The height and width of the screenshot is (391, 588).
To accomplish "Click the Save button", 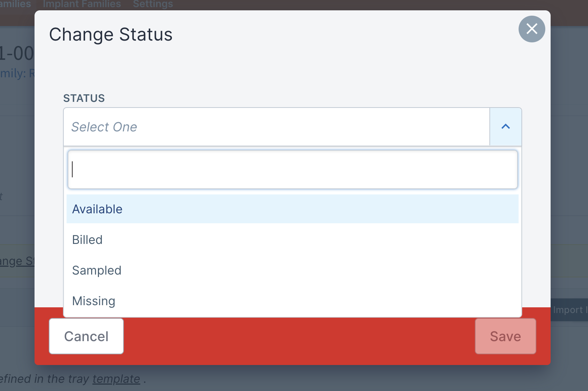I will pos(505,336).
